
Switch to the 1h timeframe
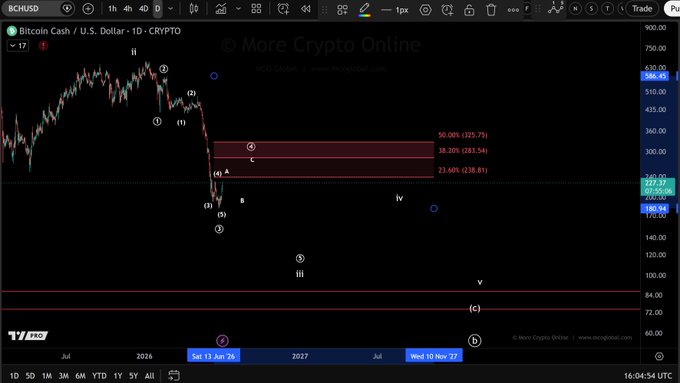pos(112,9)
